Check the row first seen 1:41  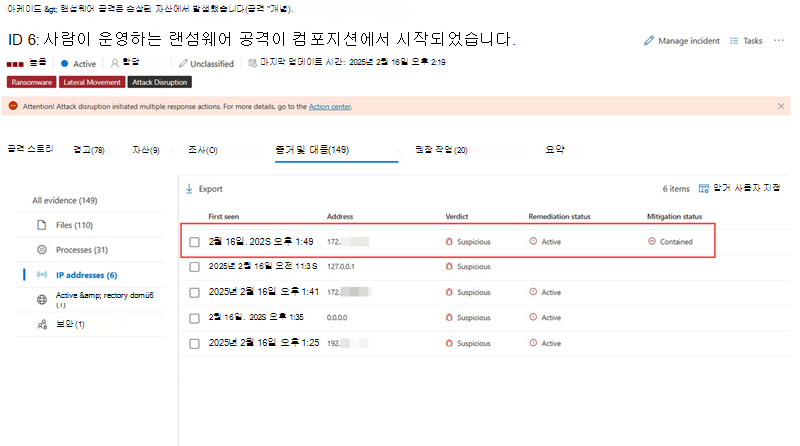click(x=194, y=292)
